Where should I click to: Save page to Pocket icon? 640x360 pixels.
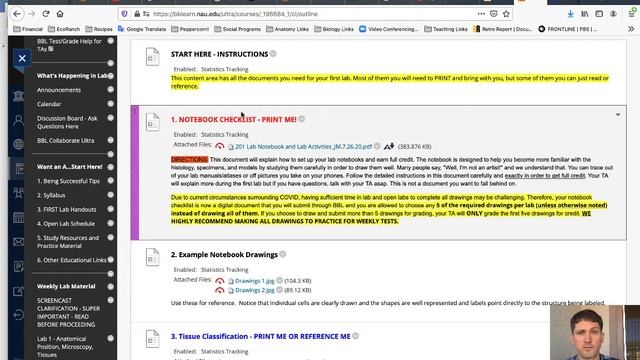(493, 14)
